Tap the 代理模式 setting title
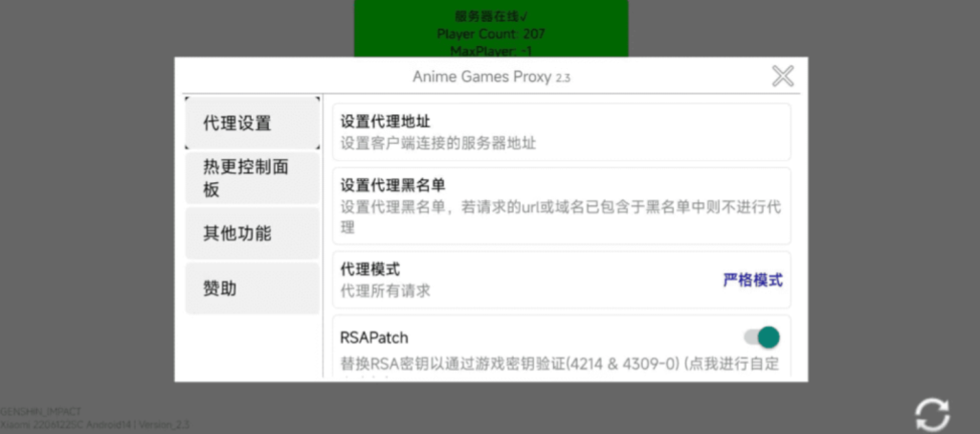The width and height of the screenshot is (980, 434). pyautogui.click(x=370, y=270)
